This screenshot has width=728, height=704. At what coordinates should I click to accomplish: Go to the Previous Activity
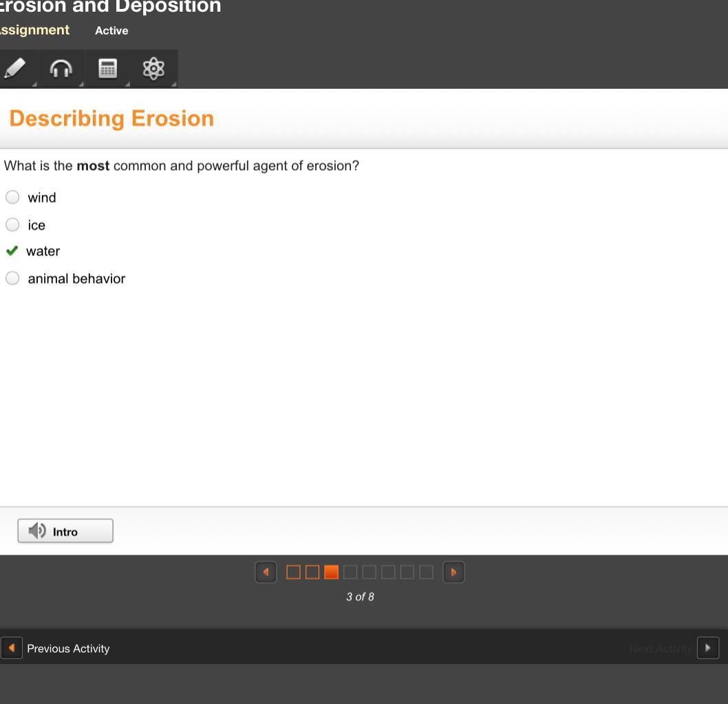68,648
